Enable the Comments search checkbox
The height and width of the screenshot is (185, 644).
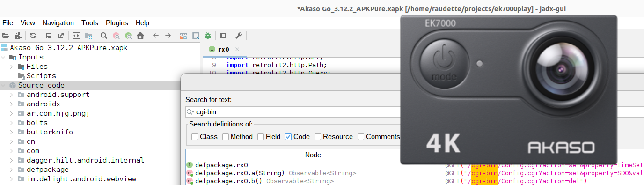(x=361, y=137)
